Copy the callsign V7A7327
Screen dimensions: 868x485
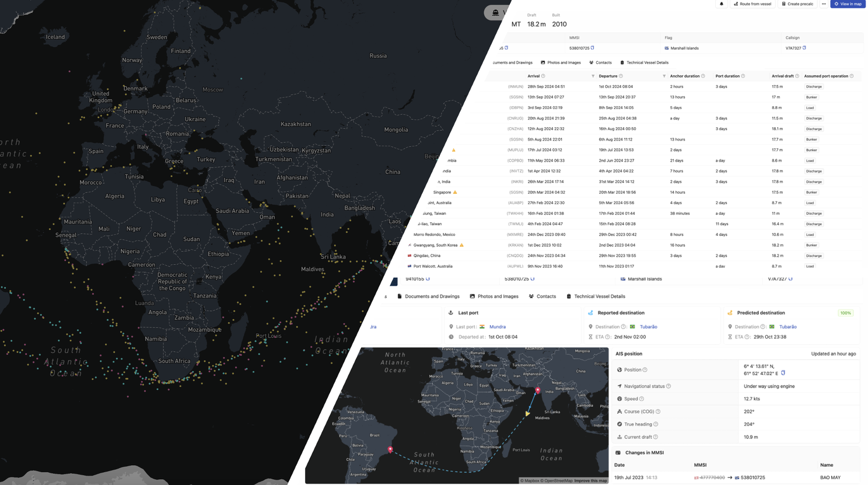pyautogui.click(x=804, y=48)
